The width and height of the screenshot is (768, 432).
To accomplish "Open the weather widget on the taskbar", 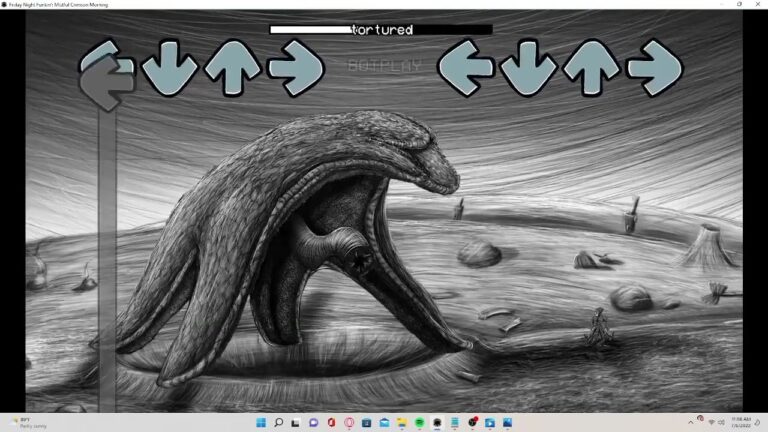I will [29, 423].
